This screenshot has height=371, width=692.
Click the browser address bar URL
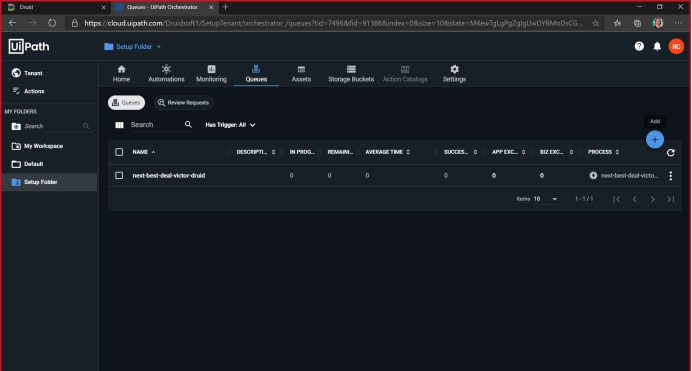pyautogui.click(x=333, y=23)
